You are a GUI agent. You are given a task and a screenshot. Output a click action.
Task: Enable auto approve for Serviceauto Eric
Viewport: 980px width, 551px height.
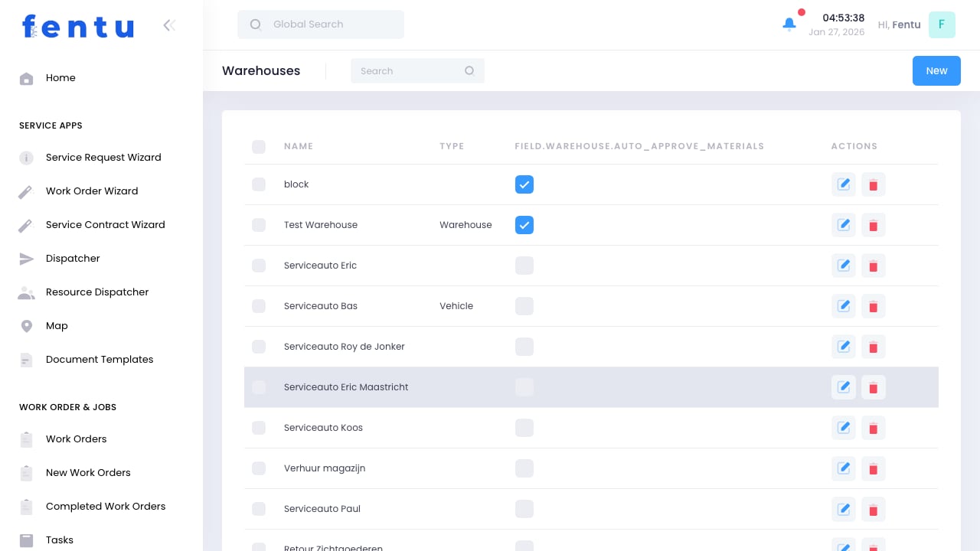[x=524, y=266]
